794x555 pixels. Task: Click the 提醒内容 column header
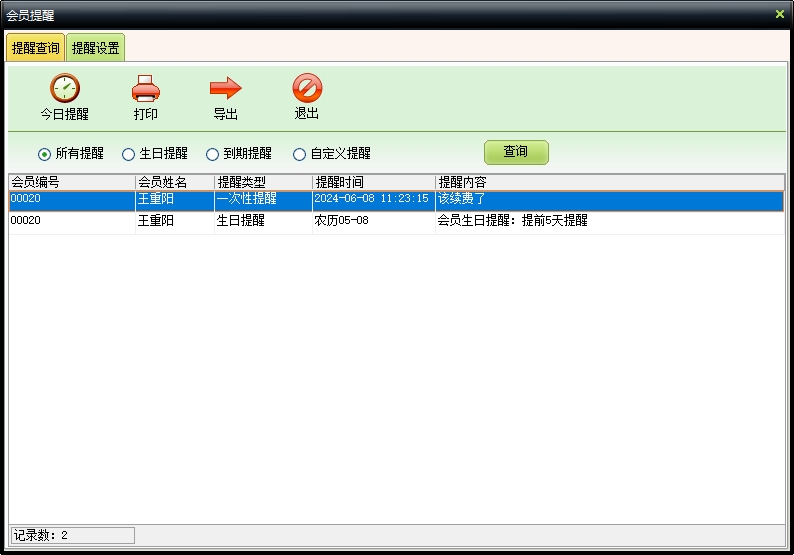coord(609,182)
